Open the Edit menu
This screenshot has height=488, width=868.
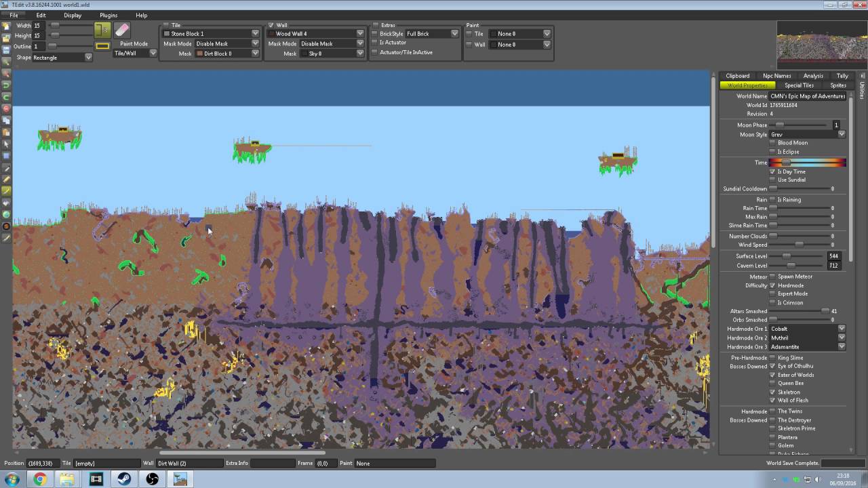pos(41,15)
